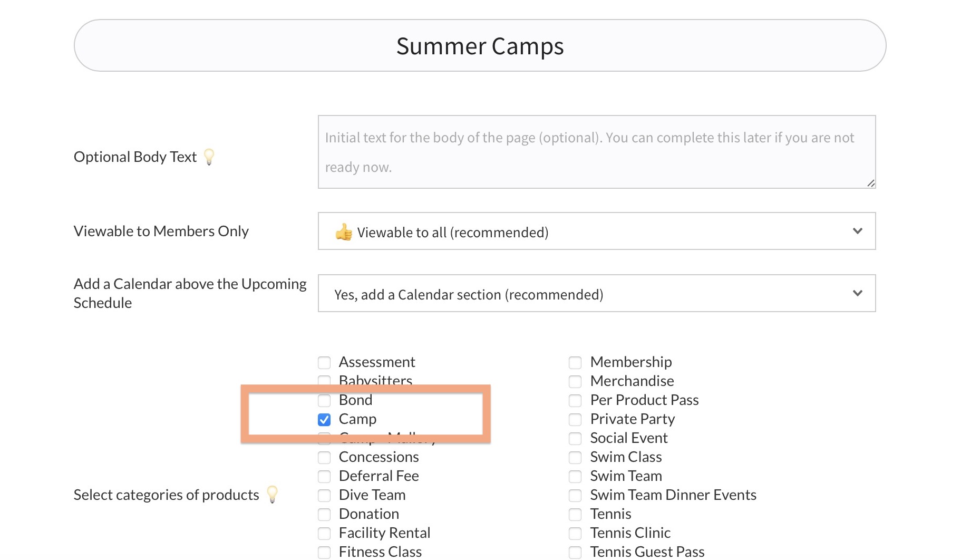The height and width of the screenshot is (560, 980).
Task: Enable the Bond category checkbox
Action: (324, 401)
